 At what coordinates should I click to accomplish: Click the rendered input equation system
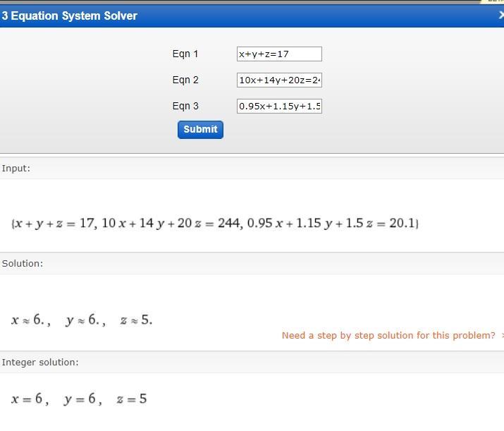point(215,224)
